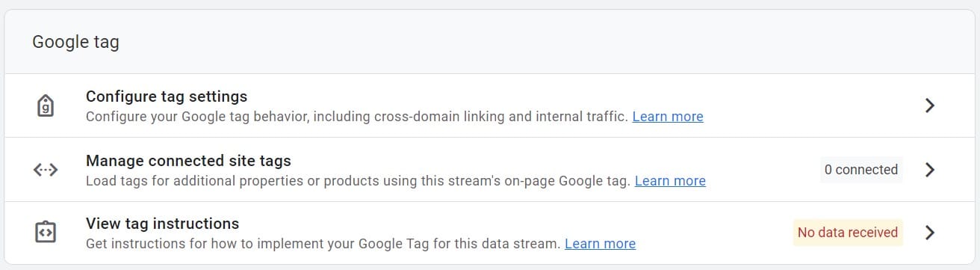The width and height of the screenshot is (980, 270).
Task: Click the 'Load tags for additional properties' description
Action: 358,181
